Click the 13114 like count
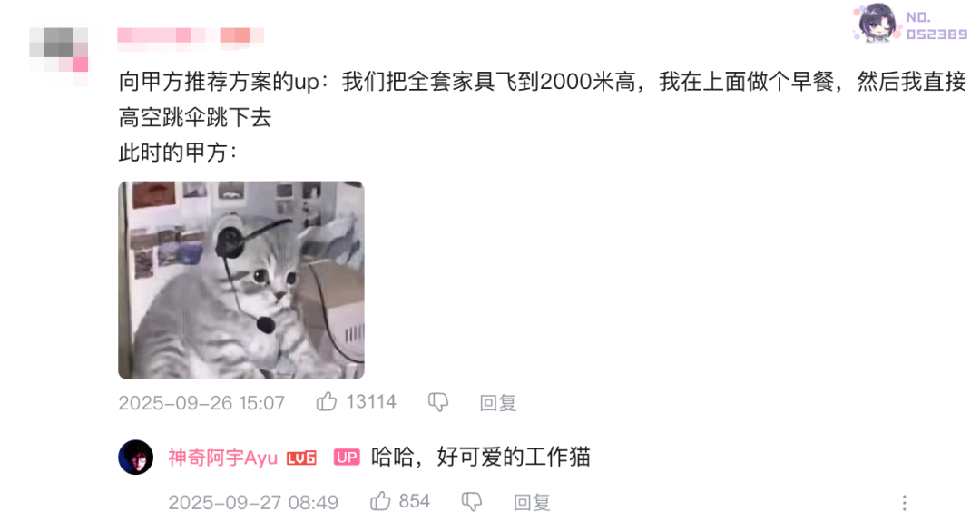980x532 pixels. click(x=371, y=401)
